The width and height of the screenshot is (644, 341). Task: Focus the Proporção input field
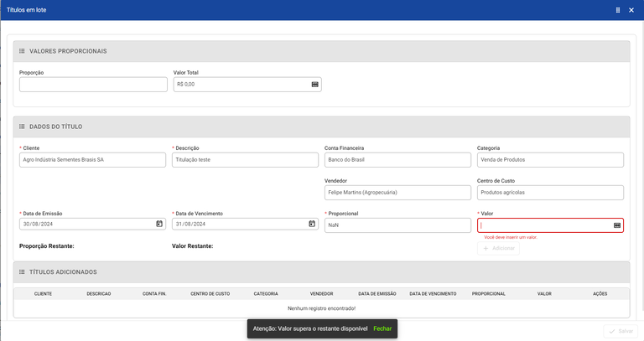93,85
